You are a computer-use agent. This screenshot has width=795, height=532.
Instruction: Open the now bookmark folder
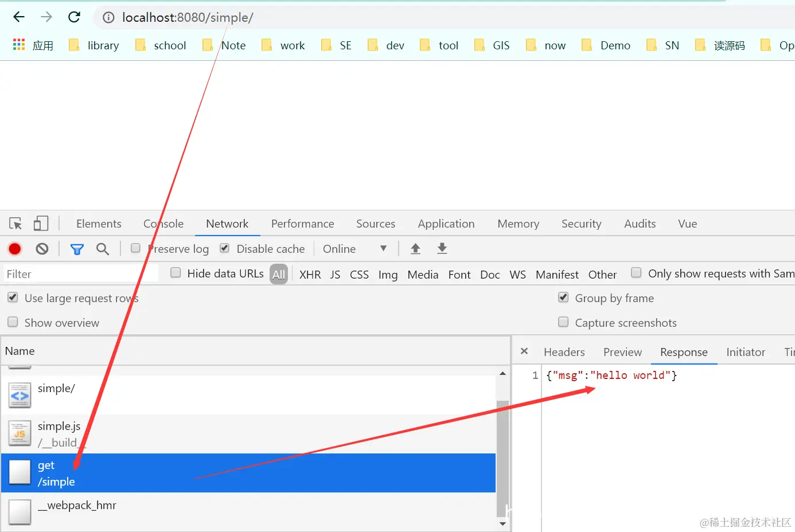[546, 45]
